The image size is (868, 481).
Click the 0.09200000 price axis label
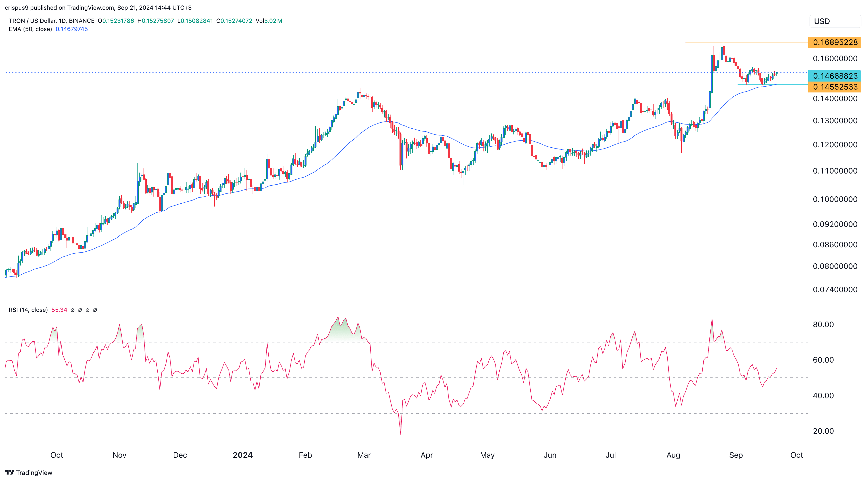835,224
